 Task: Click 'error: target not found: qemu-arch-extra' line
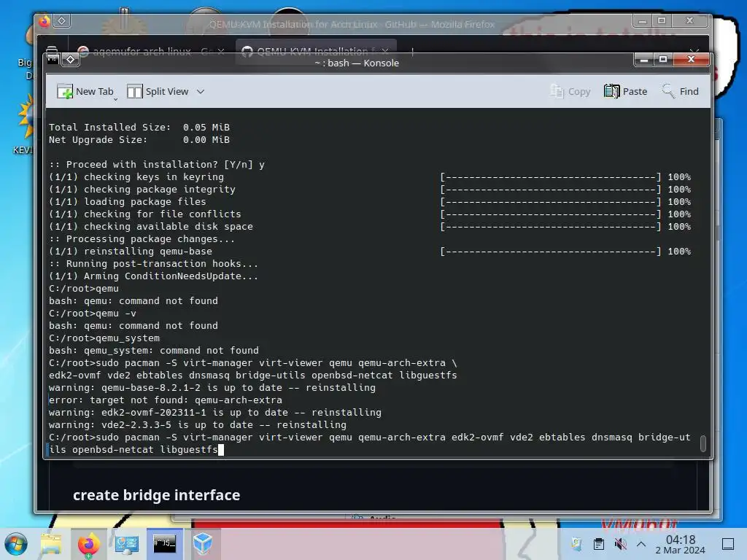click(166, 400)
